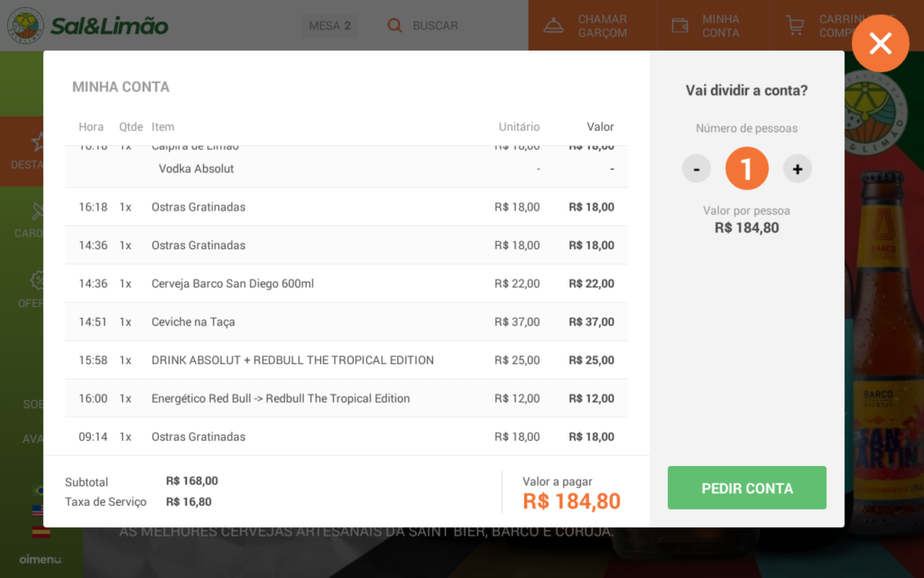Click the Vai dividir a conta heading
Image resolution: width=924 pixels, height=578 pixels.
pos(746,90)
